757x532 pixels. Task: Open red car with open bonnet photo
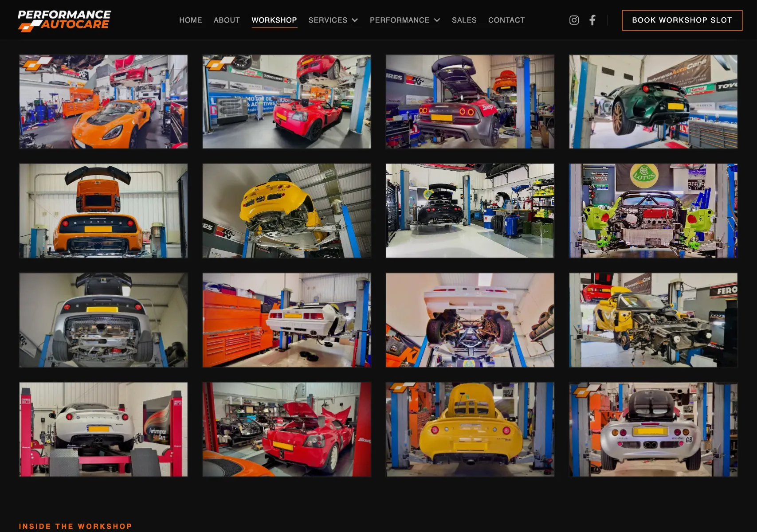pyautogui.click(x=286, y=430)
